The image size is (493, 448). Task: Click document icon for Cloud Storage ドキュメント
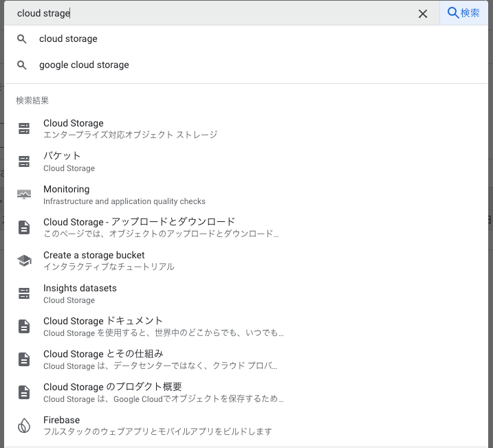[24, 326]
